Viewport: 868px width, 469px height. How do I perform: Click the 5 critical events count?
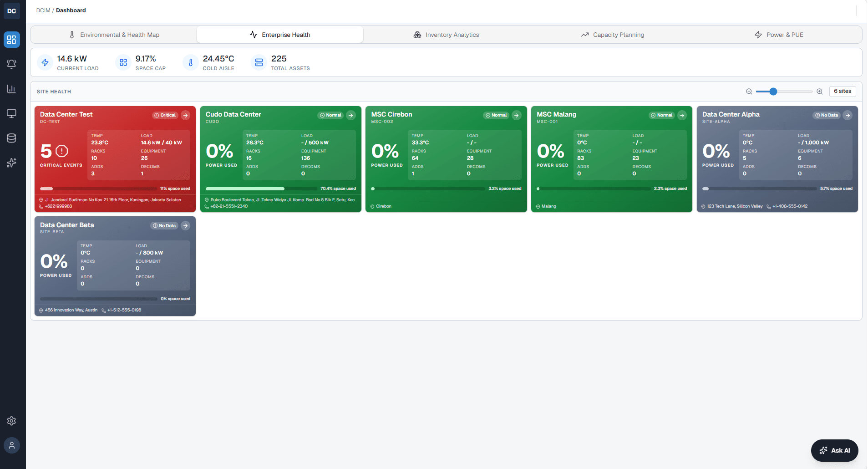tap(46, 151)
